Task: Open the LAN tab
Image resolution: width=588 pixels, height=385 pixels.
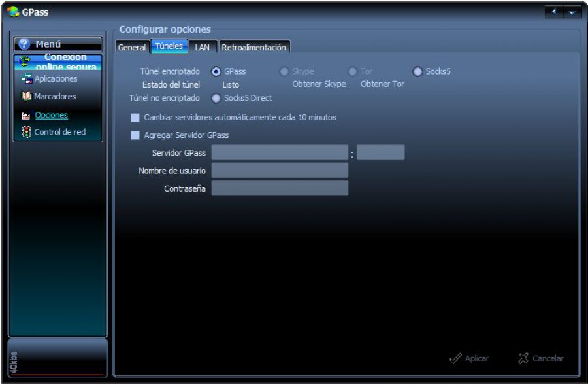Action: pyautogui.click(x=203, y=47)
